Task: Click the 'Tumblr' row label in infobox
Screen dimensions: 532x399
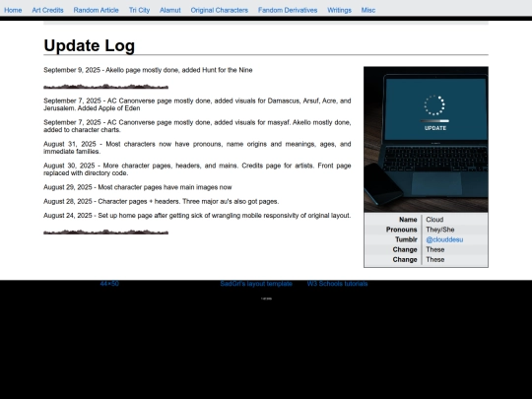Action: (x=406, y=239)
